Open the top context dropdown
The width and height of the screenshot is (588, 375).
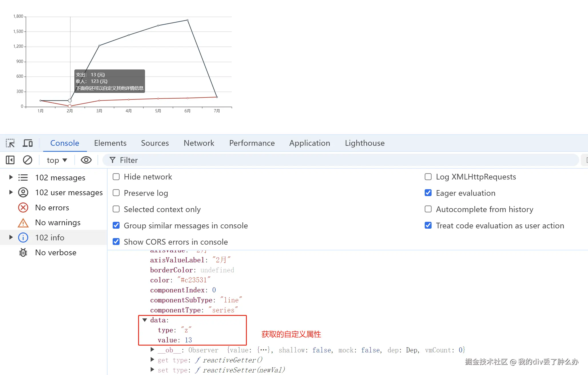tap(57, 160)
